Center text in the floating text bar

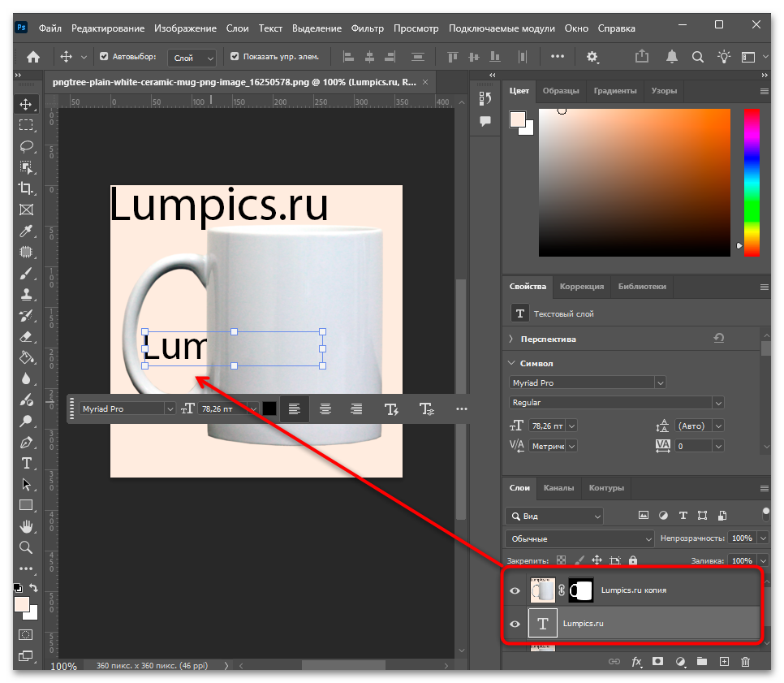click(325, 409)
